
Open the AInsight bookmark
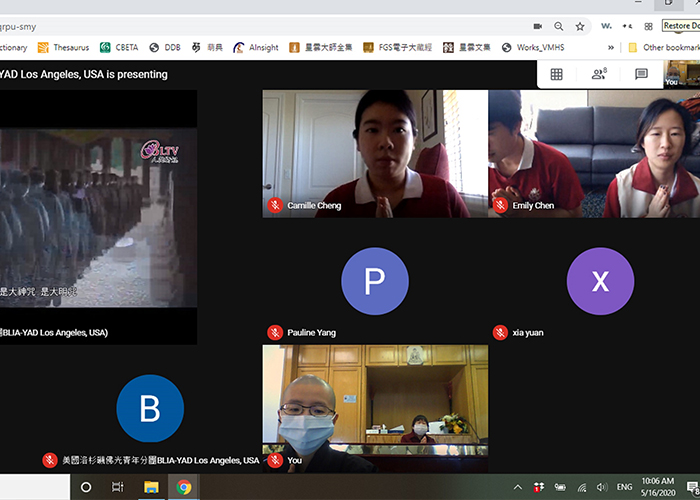[x=256, y=47]
